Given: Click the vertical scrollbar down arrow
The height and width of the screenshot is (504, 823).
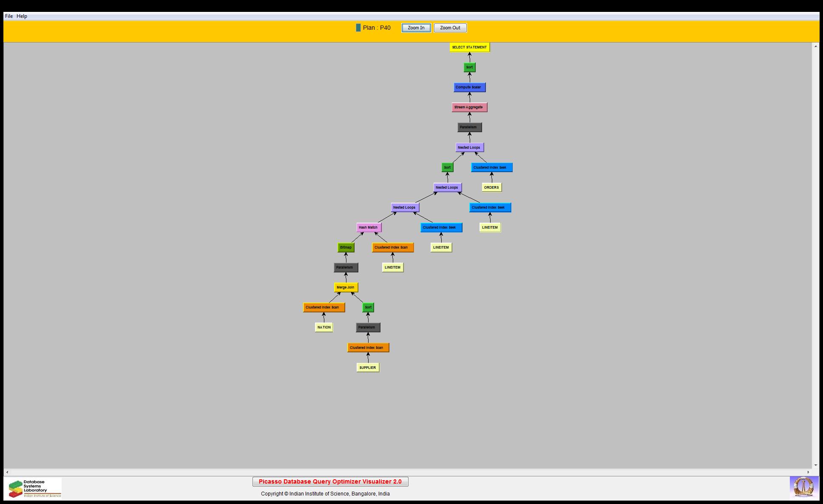Looking at the screenshot, I should pyautogui.click(x=815, y=465).
